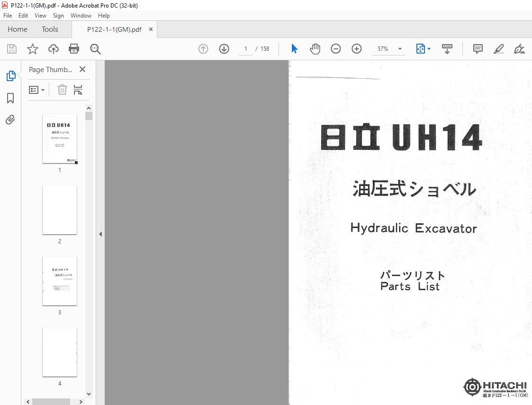This screenshot has height=405, width=532.
Task: Zoom out with the minus icon
Action: (335, 49)
